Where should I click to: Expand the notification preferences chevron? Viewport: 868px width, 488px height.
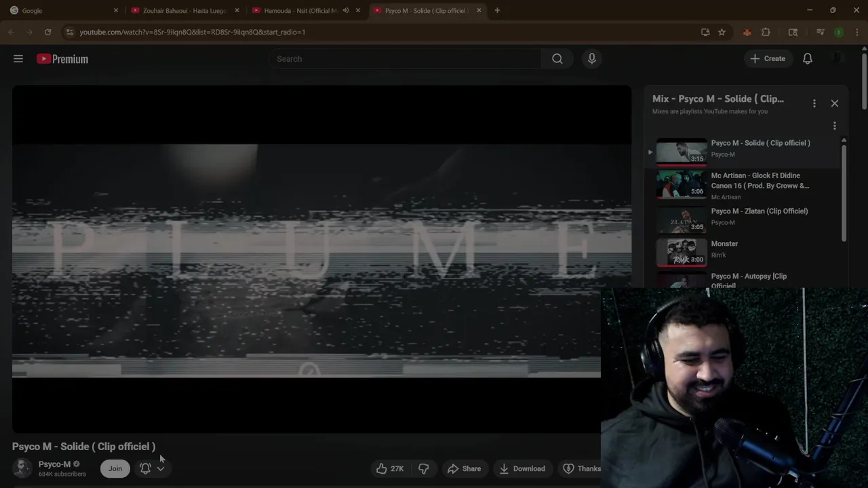pos(161,468)
